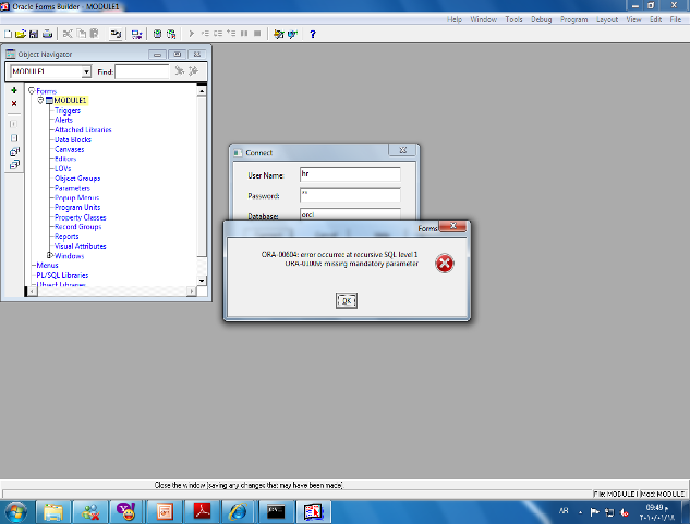Screen dimensions: 691x524
Task: Open Adobe Reader from the taskbar
Action: pos(199,511)
